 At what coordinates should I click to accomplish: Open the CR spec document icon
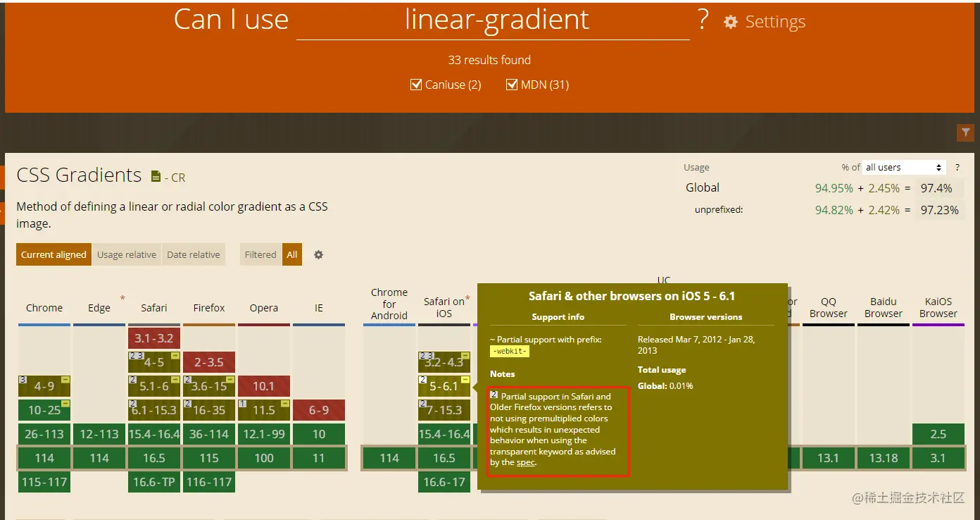point(156,176)
